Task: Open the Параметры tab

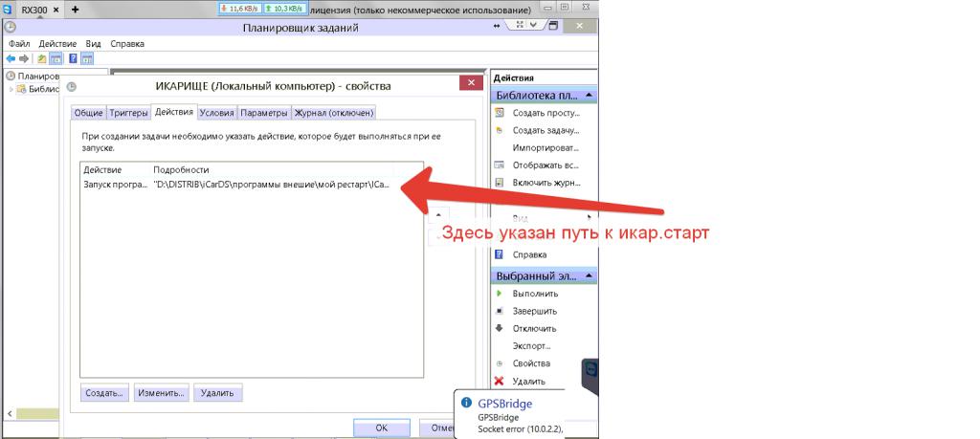Action: coord(264,113)
